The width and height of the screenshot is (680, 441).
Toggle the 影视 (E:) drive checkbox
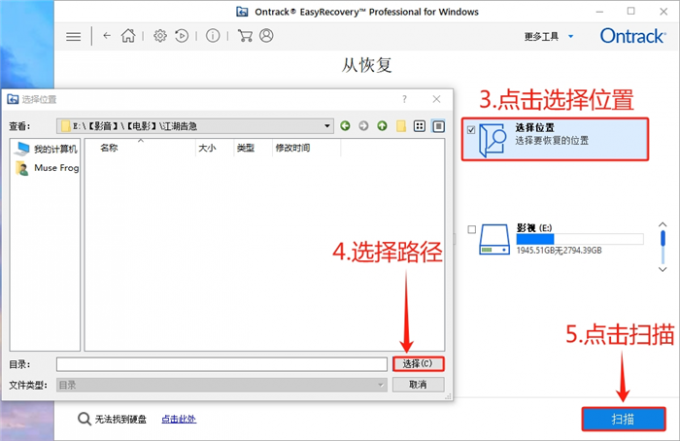coord(472,229)
